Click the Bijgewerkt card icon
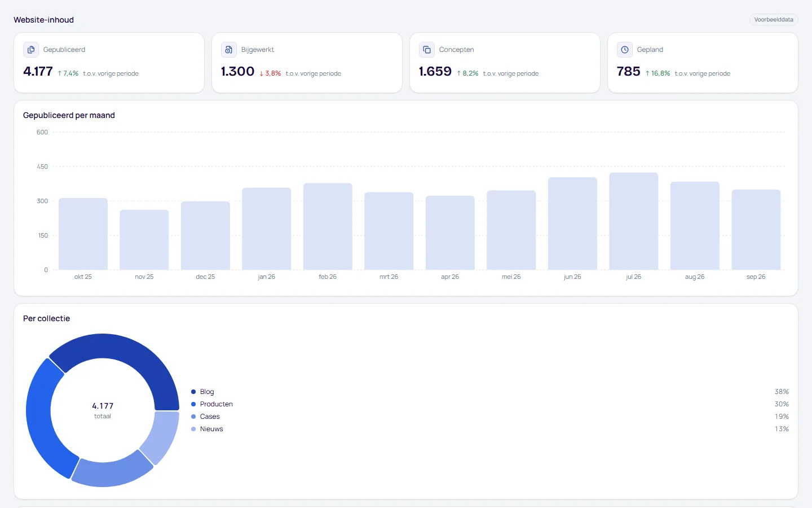The image size is (812, 508). 229,50
